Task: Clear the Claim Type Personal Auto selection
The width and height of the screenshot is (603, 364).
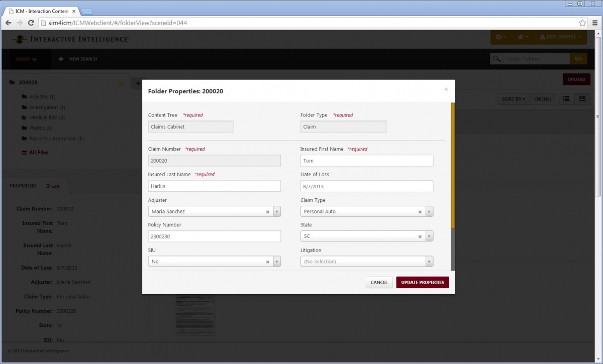Action: tap(420, 212)
